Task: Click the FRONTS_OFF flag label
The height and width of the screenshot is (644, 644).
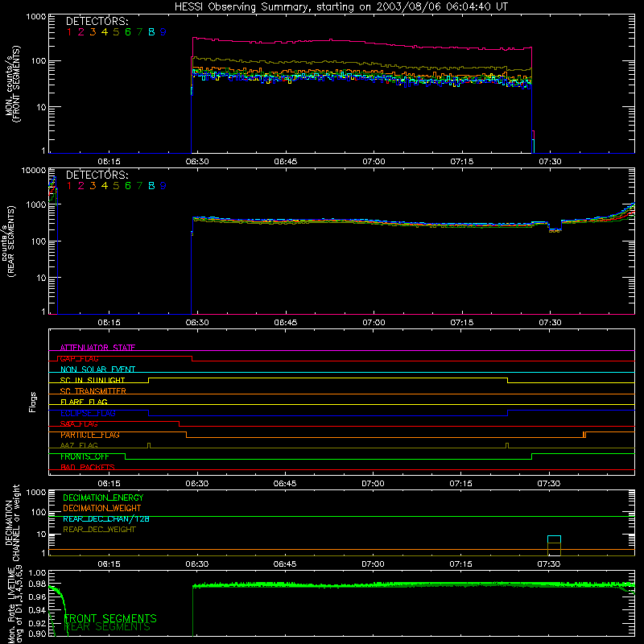Action: click(85, 456)
